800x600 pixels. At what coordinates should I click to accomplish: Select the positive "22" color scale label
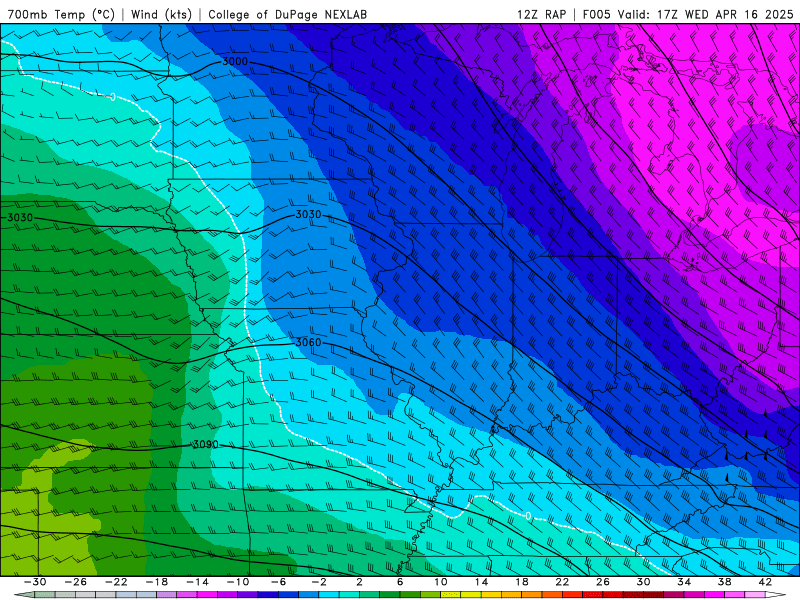coord(562,582)
